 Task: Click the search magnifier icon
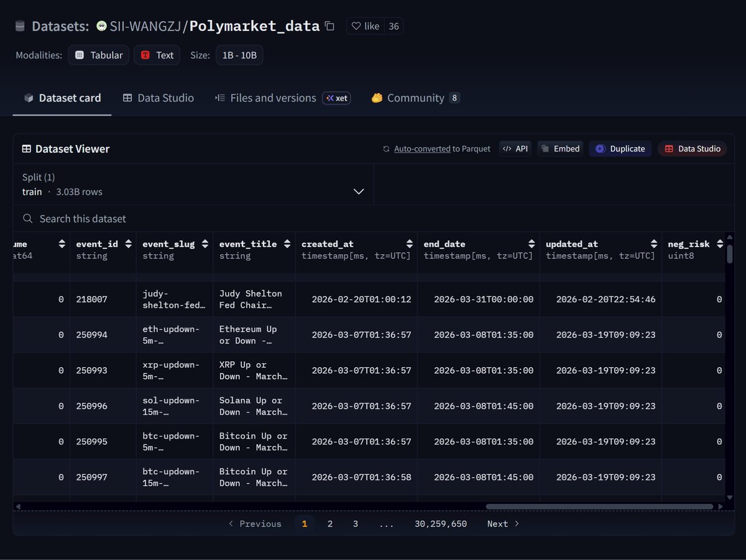[27, 219]
